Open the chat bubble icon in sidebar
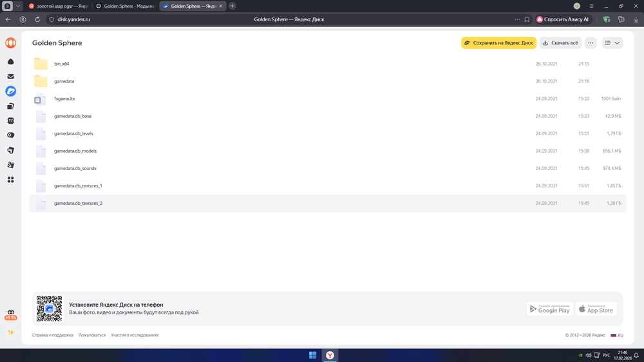 11,135
